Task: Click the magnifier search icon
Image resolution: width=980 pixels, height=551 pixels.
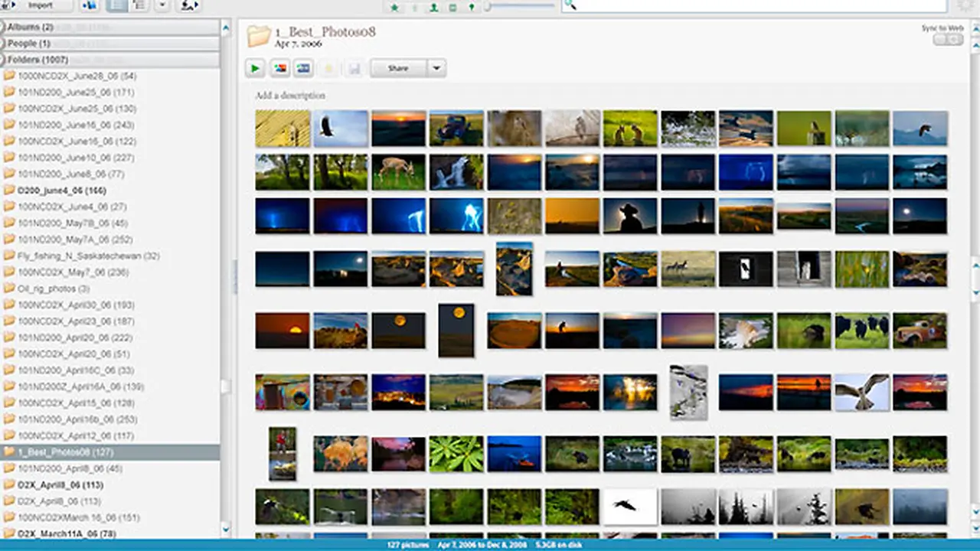Action: (569, 6)
